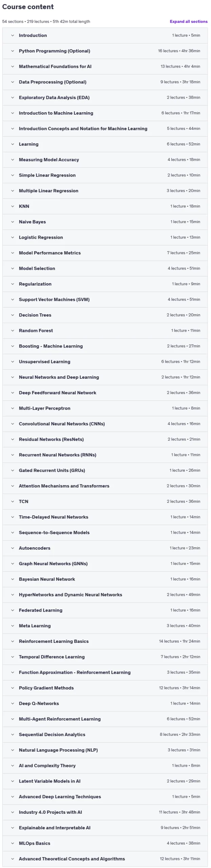
Task: Expand Advanced Theoretical Concepts and Algorithms section
Action: click(105, 859)
